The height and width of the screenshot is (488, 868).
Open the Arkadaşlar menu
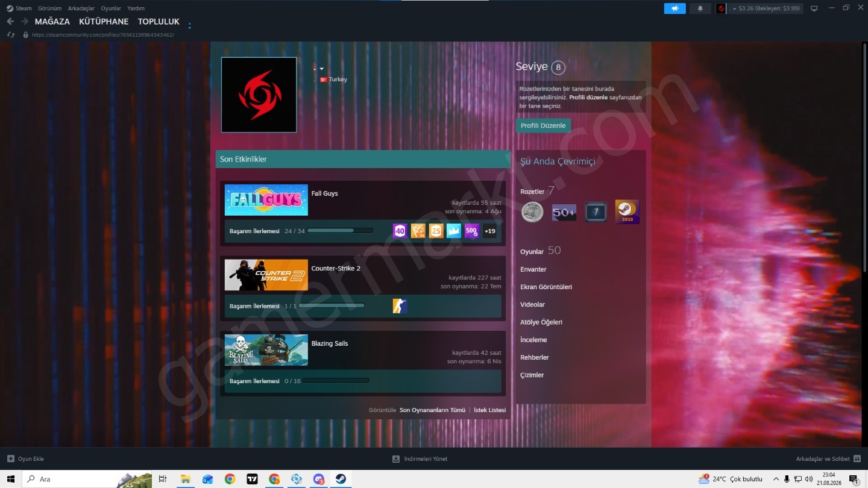pyautogui.click(x=81, y=8)
